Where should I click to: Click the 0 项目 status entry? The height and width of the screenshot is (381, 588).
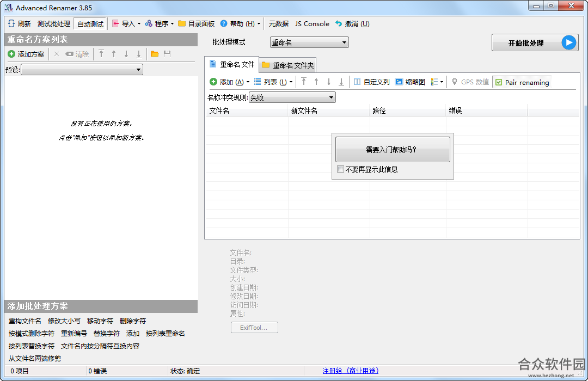tap(20, 371)
